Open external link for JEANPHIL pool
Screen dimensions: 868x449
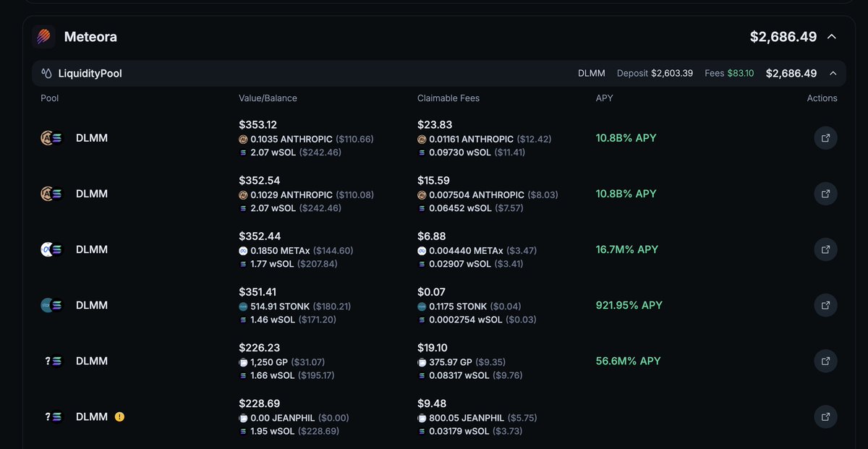coord(826,416)
